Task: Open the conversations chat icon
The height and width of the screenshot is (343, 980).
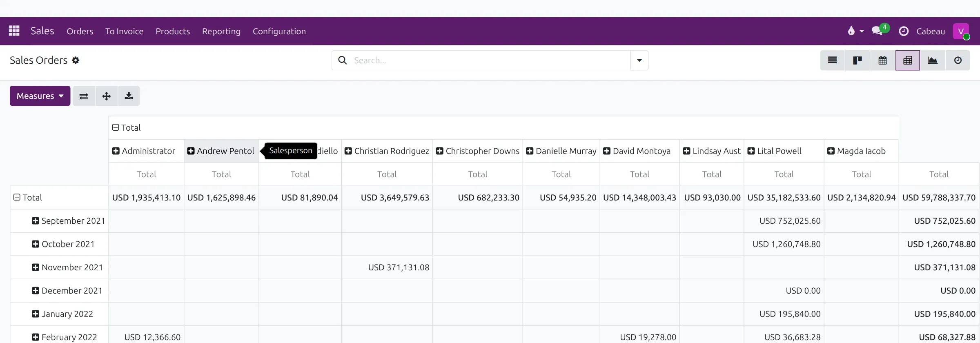Action: [878, 31]
